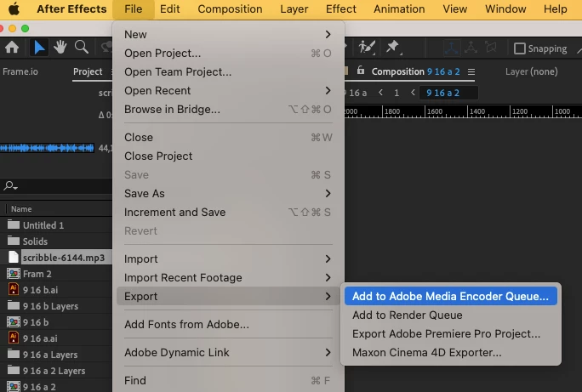Open the Animation menu

pos(399,9)
